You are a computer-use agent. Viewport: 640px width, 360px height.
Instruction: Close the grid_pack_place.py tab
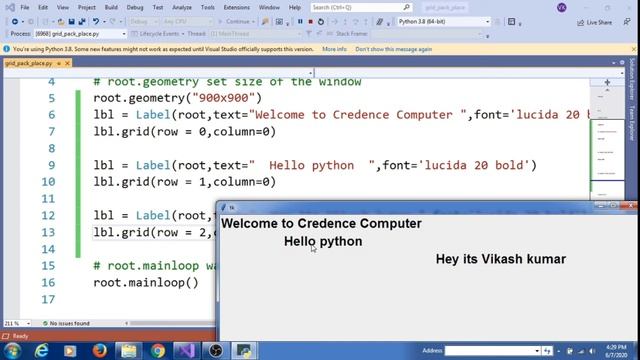click(x=67, y=63)
